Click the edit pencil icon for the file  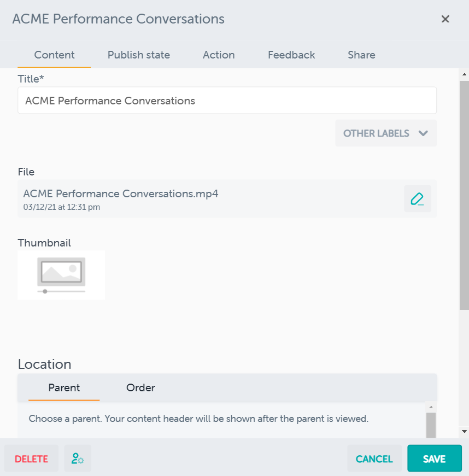click(417, 199)
